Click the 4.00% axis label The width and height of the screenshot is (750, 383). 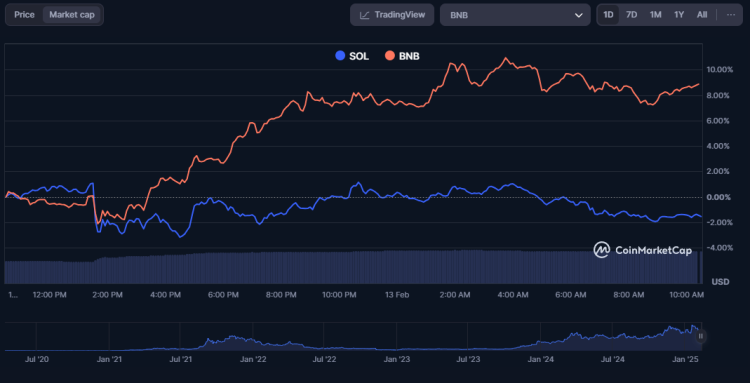point(717,146)
